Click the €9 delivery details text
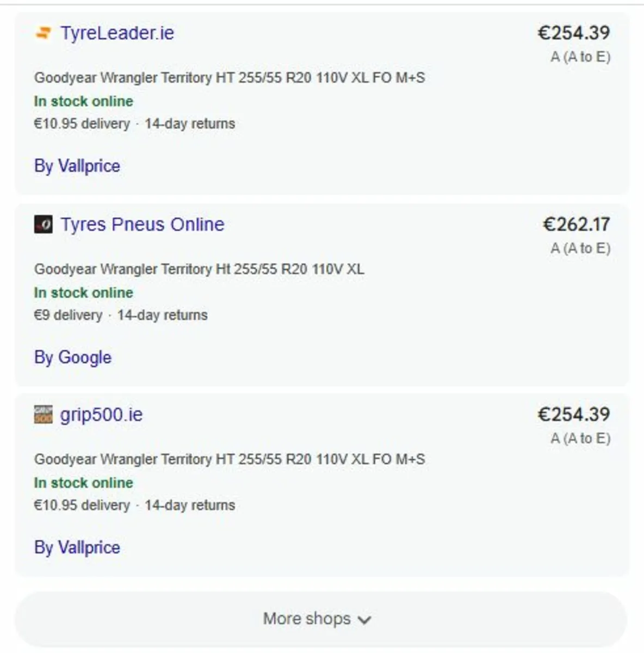 [x=68, y=315]
